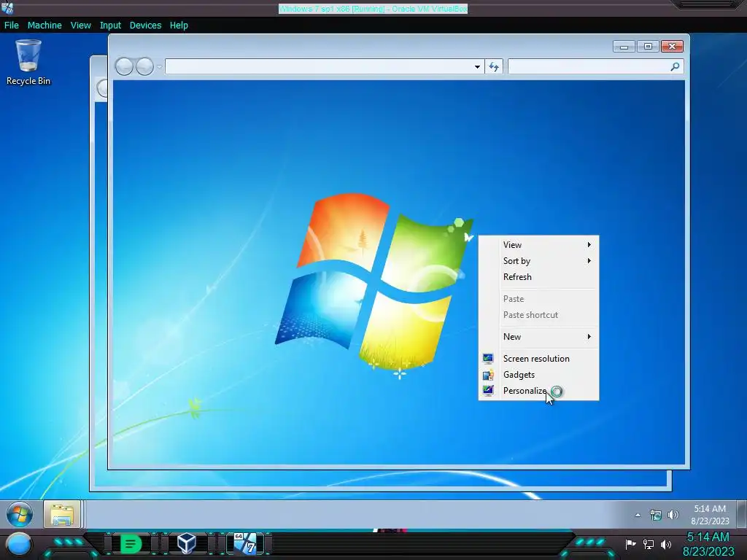Click the guest volume speaker icon
This screenshot has height=560, width=747.
[673, 515]
